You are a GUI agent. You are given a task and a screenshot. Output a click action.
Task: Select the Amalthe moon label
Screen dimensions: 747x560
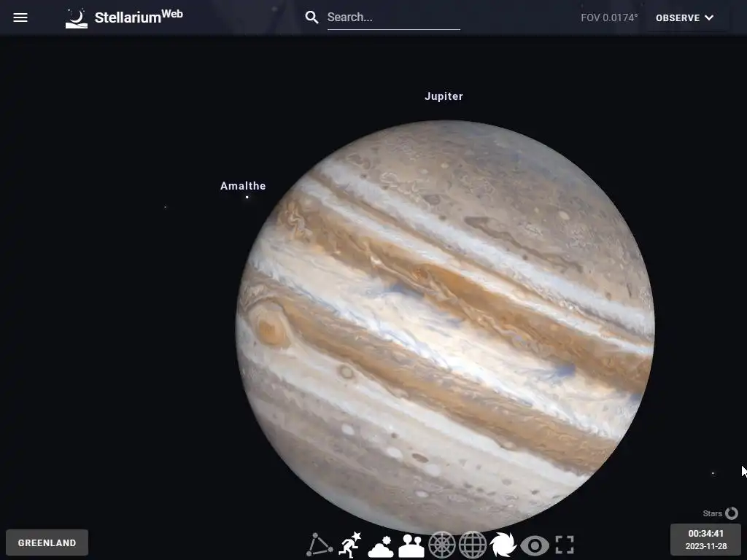(x=243, y=186)
